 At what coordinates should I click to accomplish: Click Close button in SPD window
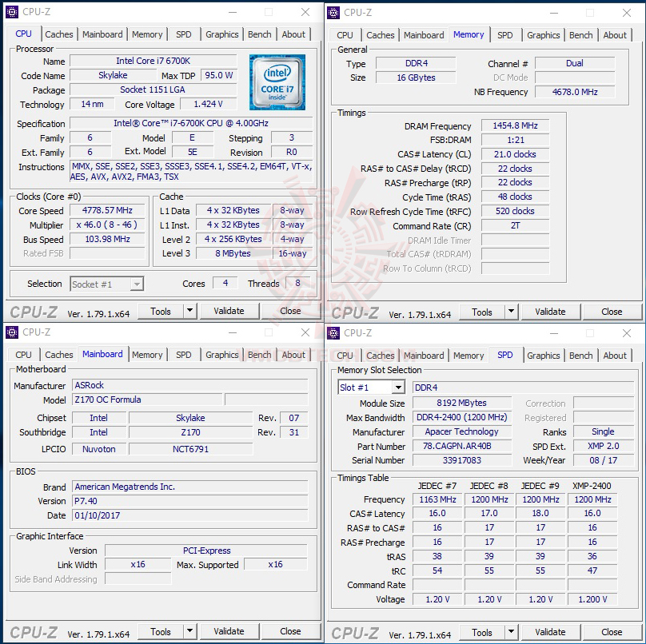[612, 632]
